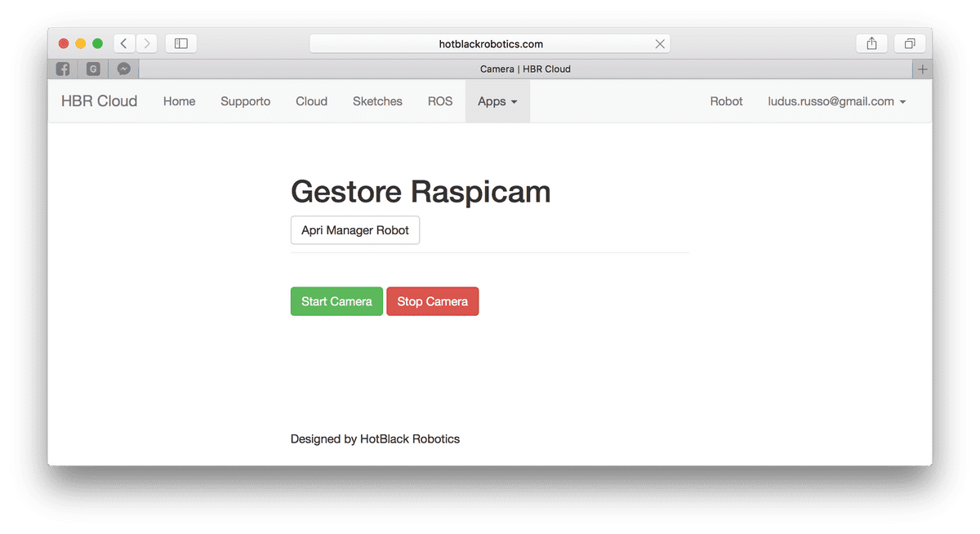Open a new tab with the plus
The image size is (980, 534).
click(922, 69)
